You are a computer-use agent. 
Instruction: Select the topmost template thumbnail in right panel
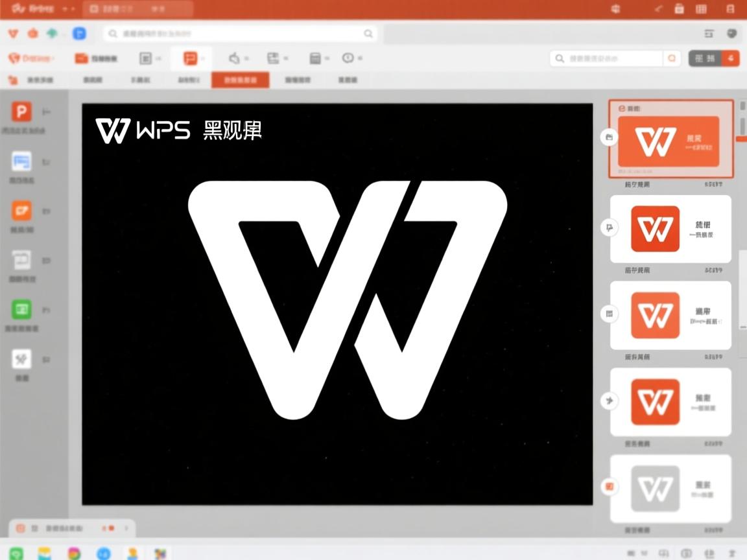tap(671, 139)
